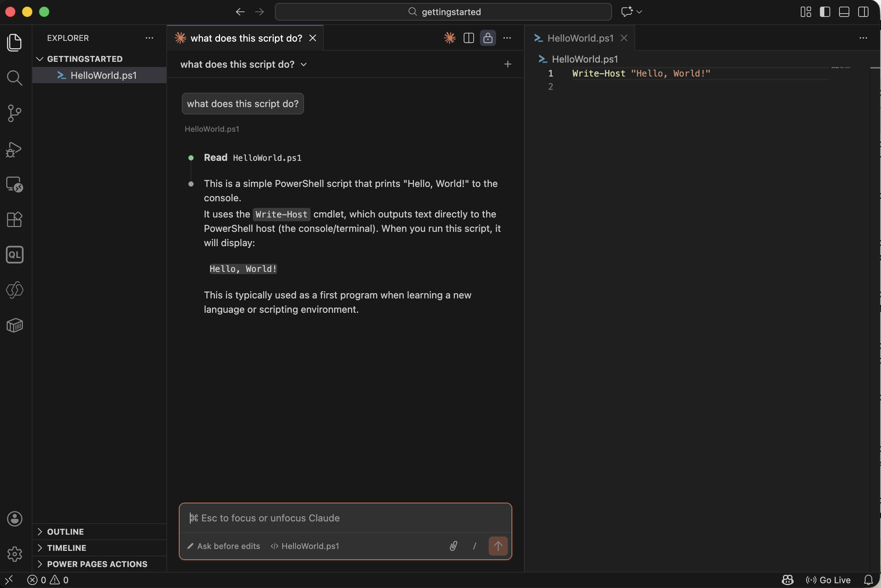The width and height of the screenshot is (881, 588).
Task: Toggle the secondary side bar layout
Action: coord(863,12)
